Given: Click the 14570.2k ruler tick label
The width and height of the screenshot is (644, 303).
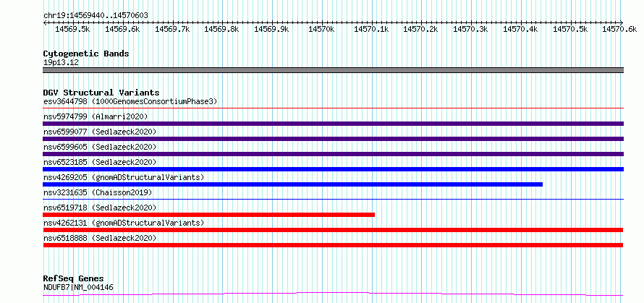Looking at the screenshot, I should (420, 29).
